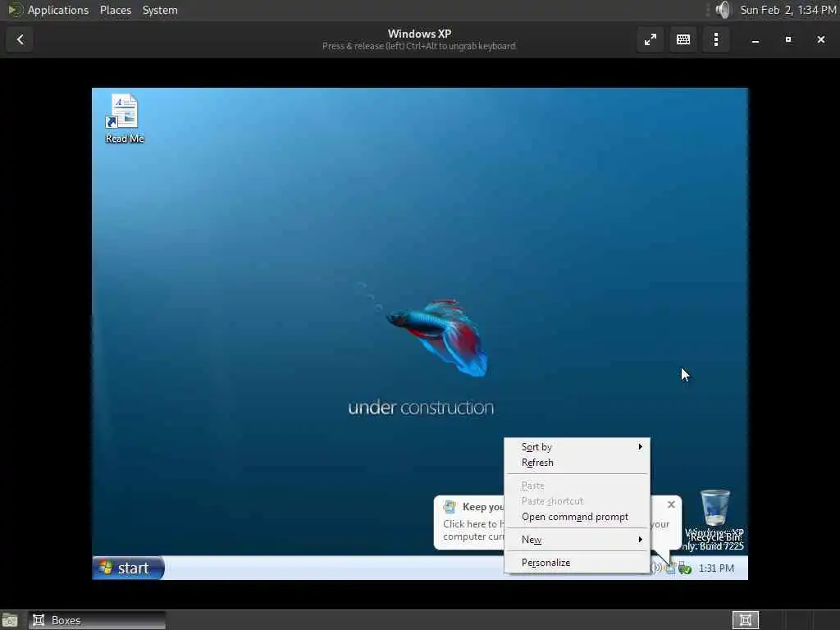Click the New submenu arrow
Screen dimensions: 840x630
640,540
